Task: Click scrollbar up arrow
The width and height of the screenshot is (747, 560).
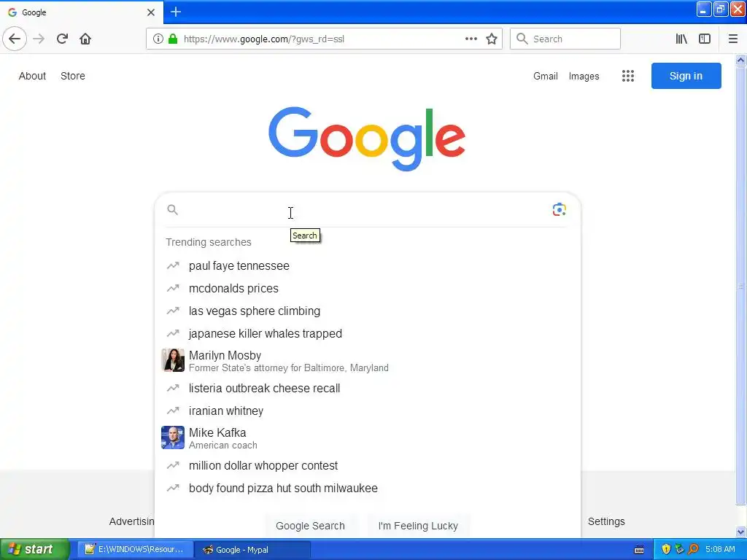Action: tap(740, 60)
